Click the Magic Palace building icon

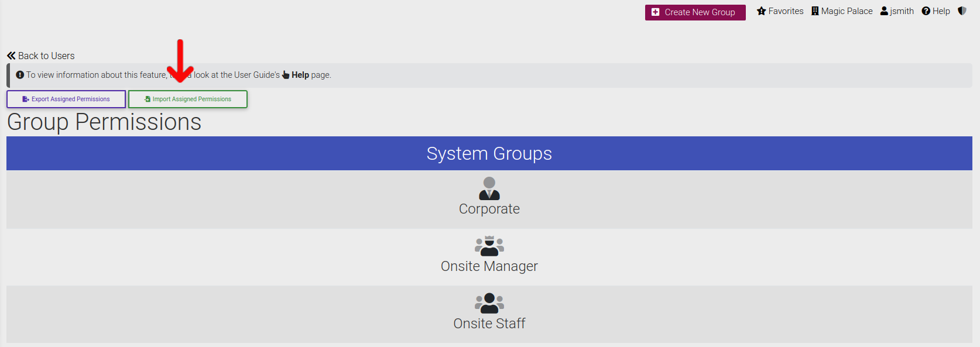(x=815, y=11)
